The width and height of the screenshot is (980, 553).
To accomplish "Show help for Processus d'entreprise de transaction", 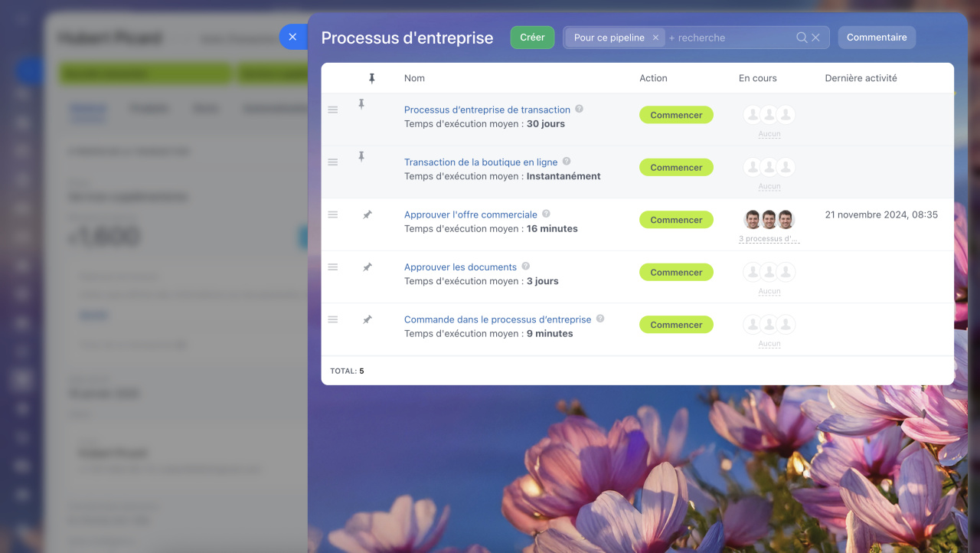I will click(x=579, y=109).
